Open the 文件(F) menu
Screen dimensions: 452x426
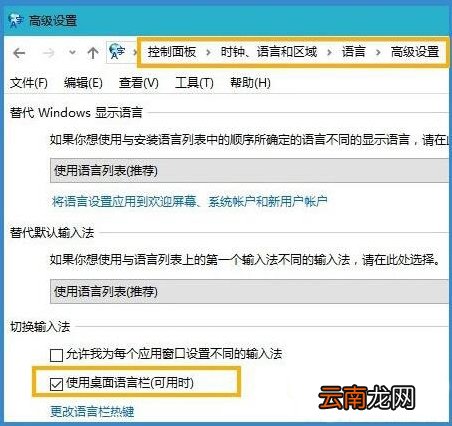coord(29,83)
